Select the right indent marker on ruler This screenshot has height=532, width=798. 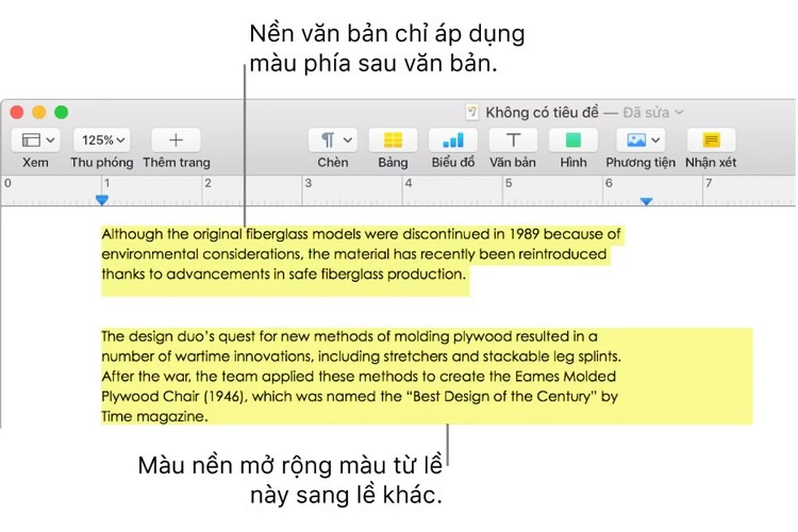[x=645, y=201]
